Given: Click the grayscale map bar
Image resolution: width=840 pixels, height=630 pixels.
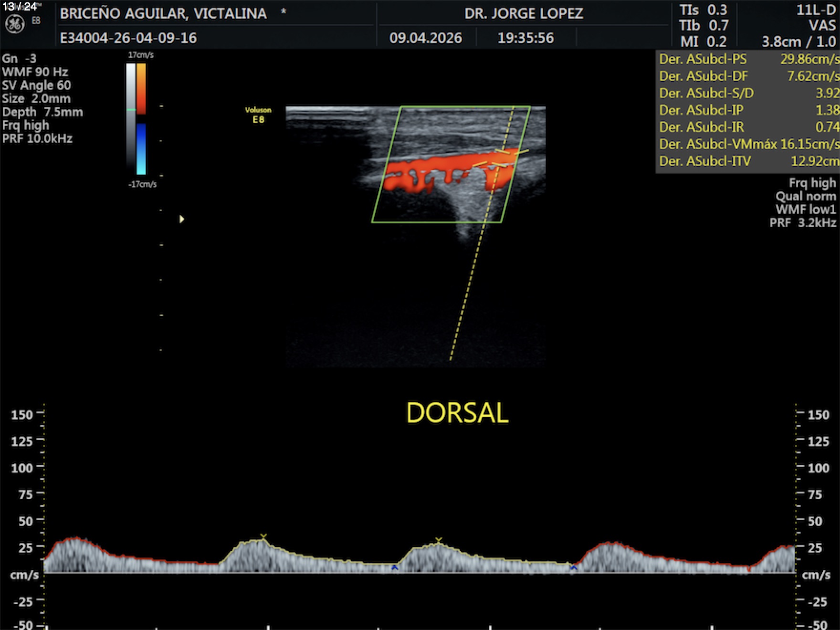Looking at the screenshot, I should point(131,115).
